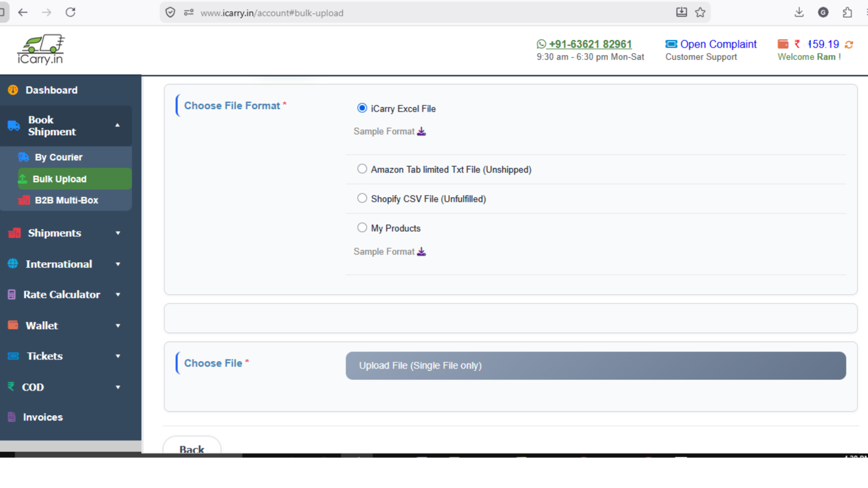Click the Book Shipment truck icon
868x488 pixels.
coord(14,125)
